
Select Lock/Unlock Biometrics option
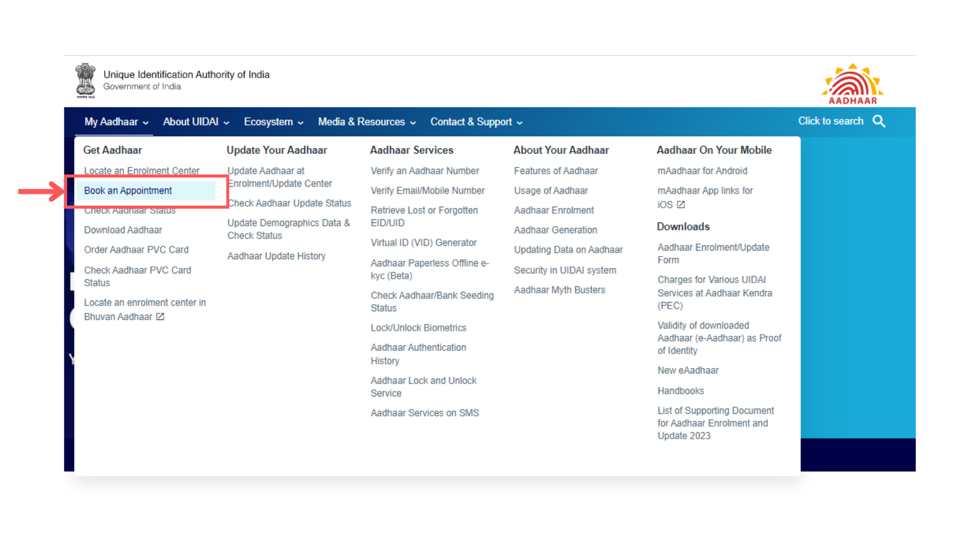coord(419,328)
